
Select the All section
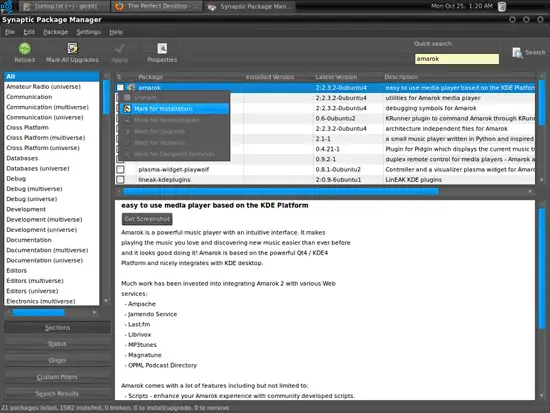(52, 76)
